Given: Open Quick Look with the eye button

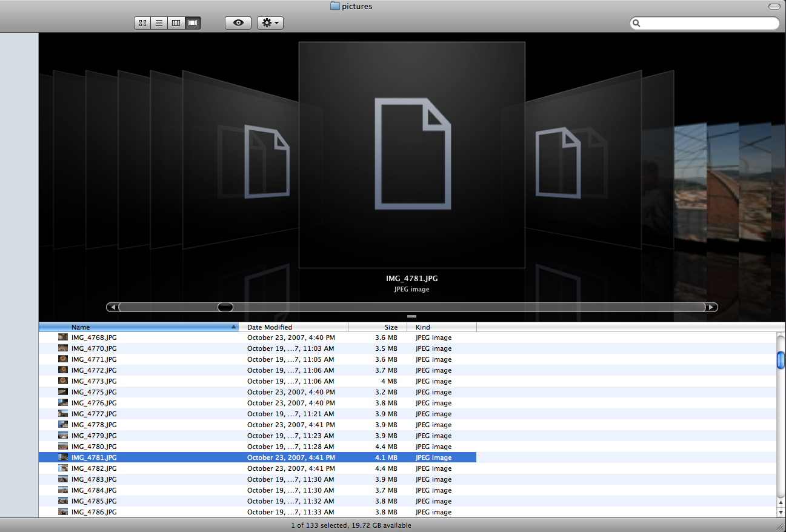Looking at the screenshot, I should tap(238, 23).
